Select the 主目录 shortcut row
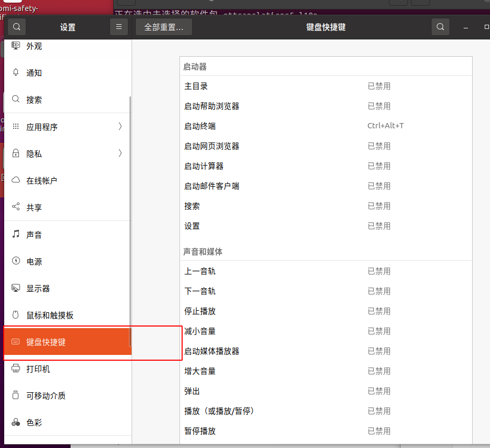The image size is (490, 448). coord(326,86)
